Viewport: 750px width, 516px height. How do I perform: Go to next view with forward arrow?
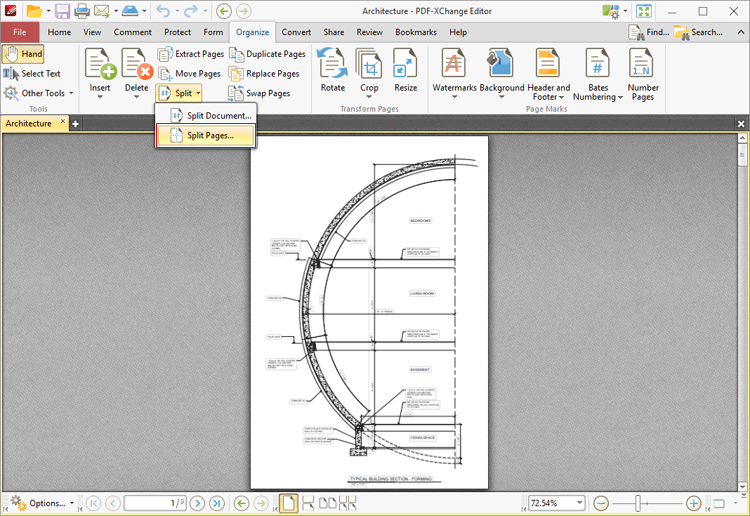click(x=243, y=11)
